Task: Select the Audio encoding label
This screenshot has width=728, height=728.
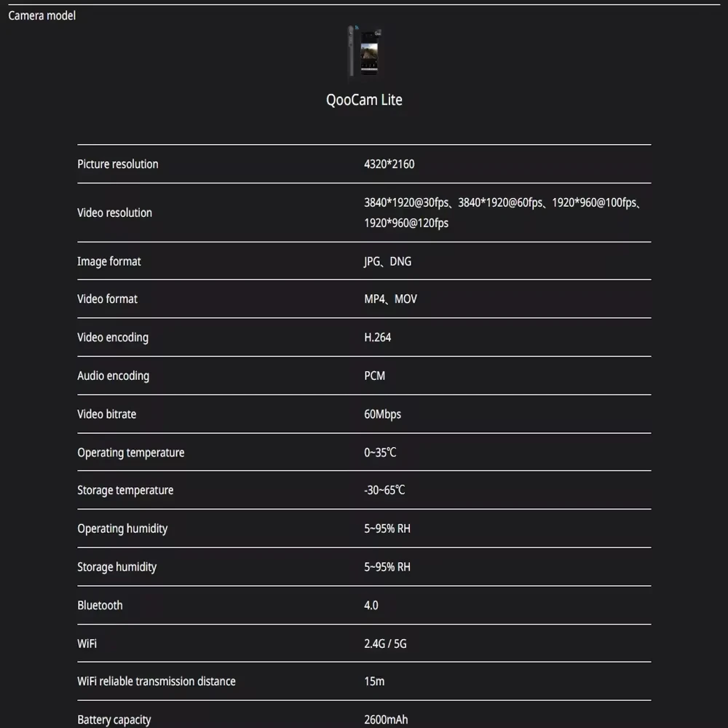Action: (x=114, y=376)
